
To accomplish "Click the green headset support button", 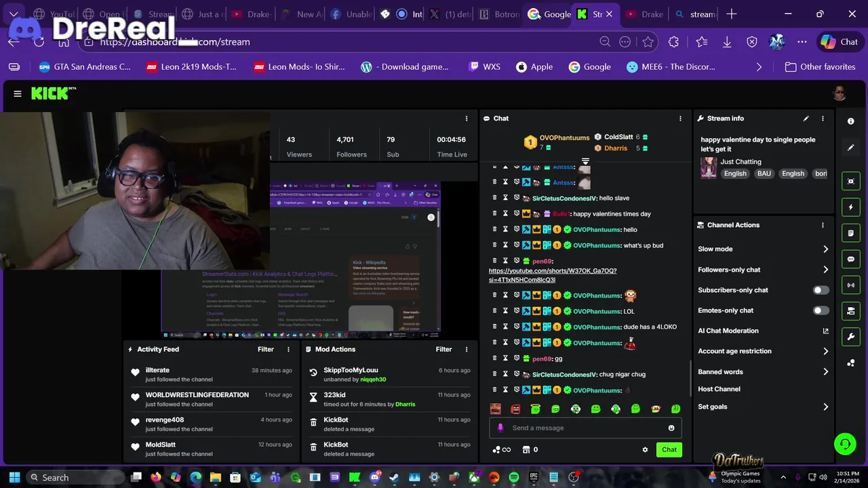I will pyautogui.click(x=845, y=445).
